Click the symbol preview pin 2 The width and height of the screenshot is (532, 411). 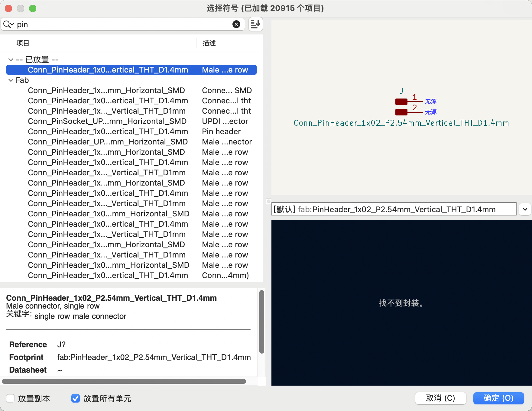(x=408, y=112)
